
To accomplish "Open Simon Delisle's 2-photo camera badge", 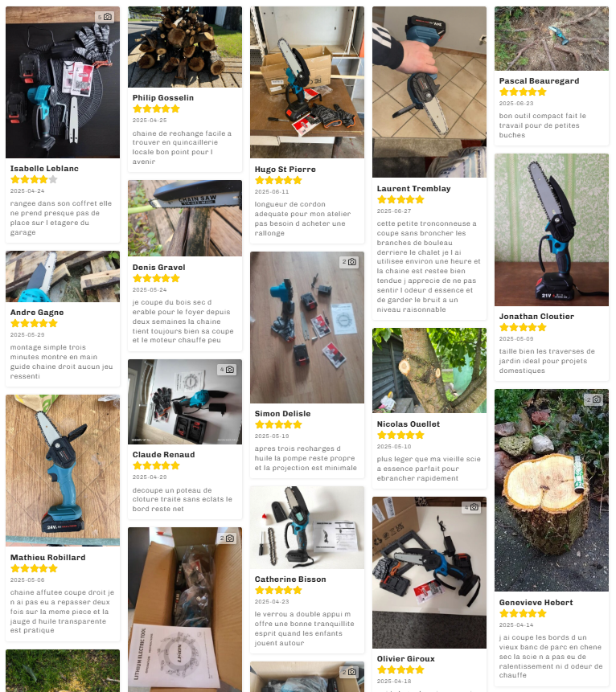I will (x=349, y=262).
